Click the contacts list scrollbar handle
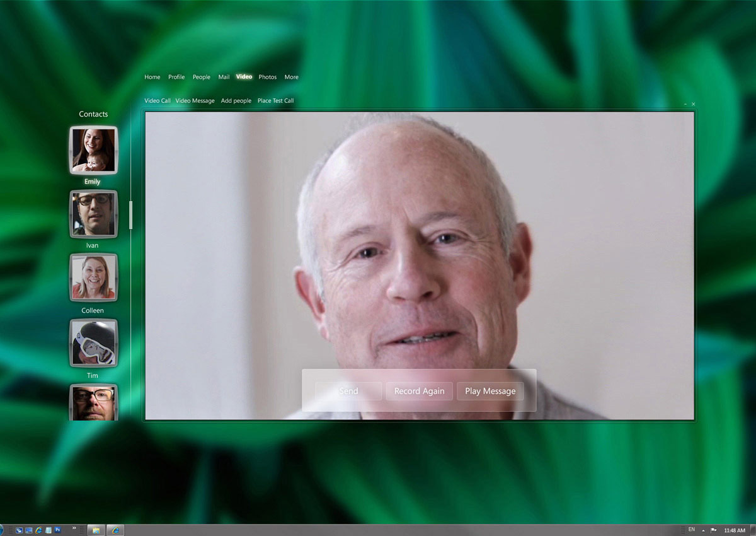Image resolution: width=756 pixels, height=536 pixels. 131,215
